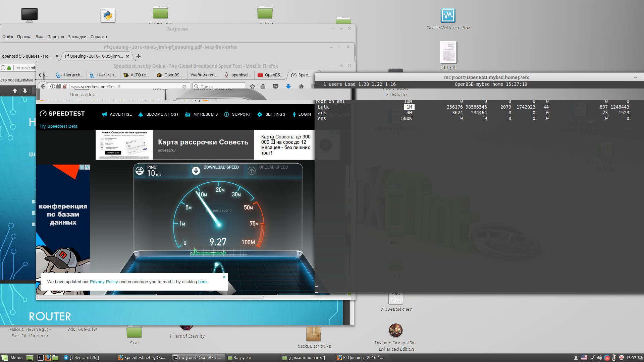Open the Oracle VM VirtualBox desktop icon

pos(448,16)
